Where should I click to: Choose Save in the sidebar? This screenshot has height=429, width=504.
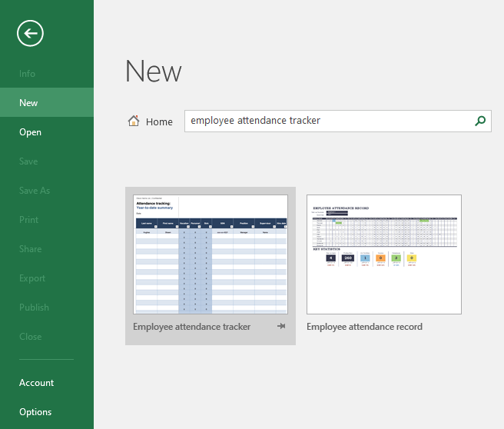point(47,161)
